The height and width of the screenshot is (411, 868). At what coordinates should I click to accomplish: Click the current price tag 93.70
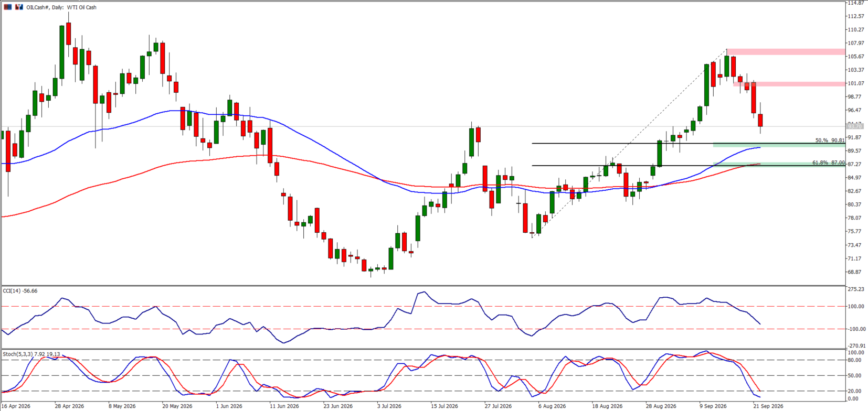click(x=855, y=126)
